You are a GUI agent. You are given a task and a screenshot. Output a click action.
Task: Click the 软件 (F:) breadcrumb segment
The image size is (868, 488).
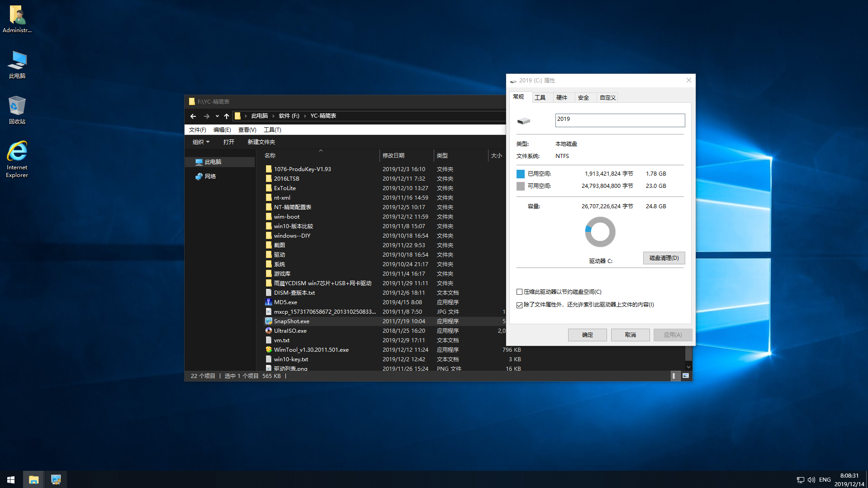[289, 116]
